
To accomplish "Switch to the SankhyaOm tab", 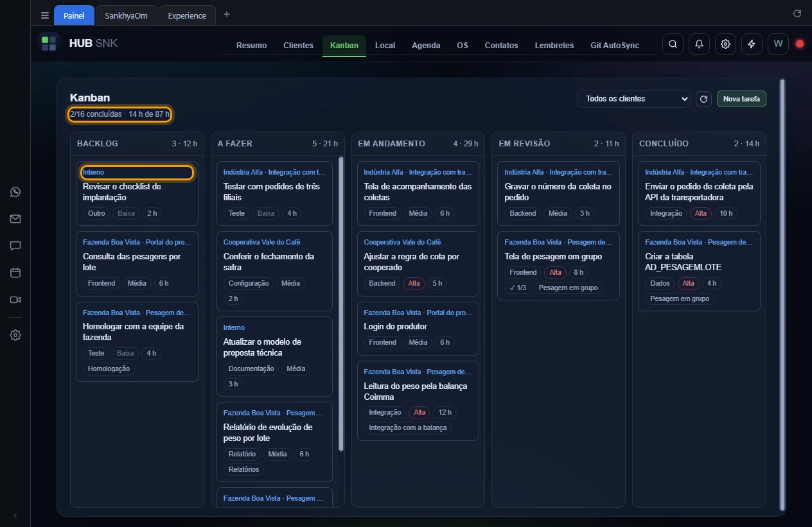I will [126, 15].
